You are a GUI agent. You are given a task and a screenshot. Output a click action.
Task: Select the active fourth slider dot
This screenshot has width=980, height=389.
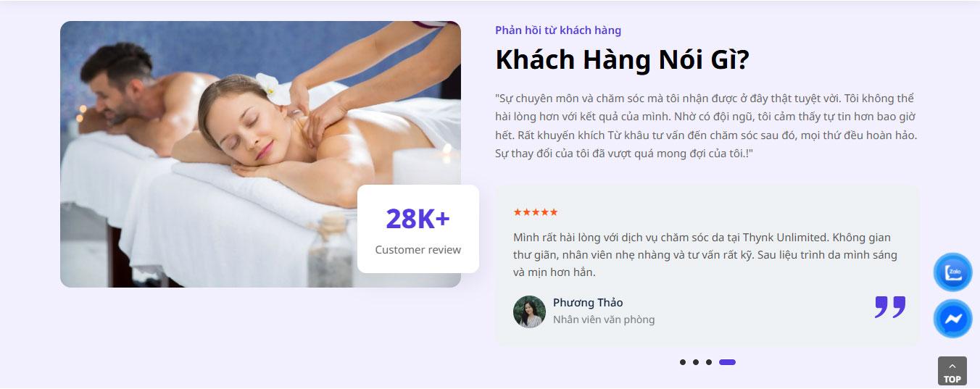[x=727, y=362]
